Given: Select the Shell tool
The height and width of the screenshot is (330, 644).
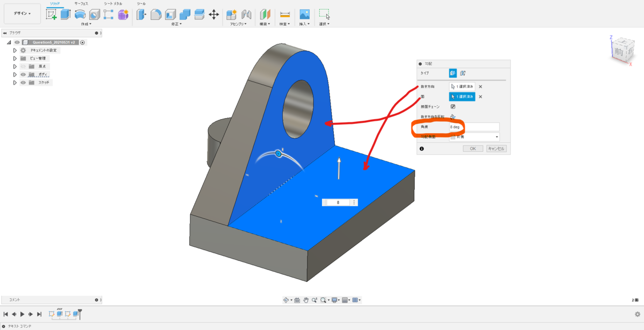Looking at the screenshot, I should pos(170,14).
